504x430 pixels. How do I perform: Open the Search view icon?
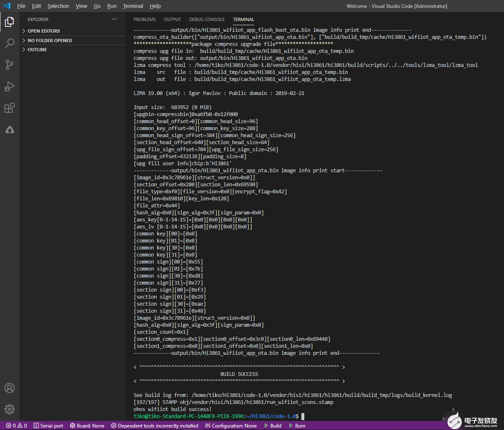tap(10, 43)
